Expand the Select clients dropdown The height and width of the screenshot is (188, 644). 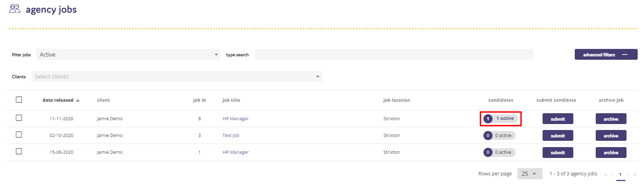pos(177,77)
